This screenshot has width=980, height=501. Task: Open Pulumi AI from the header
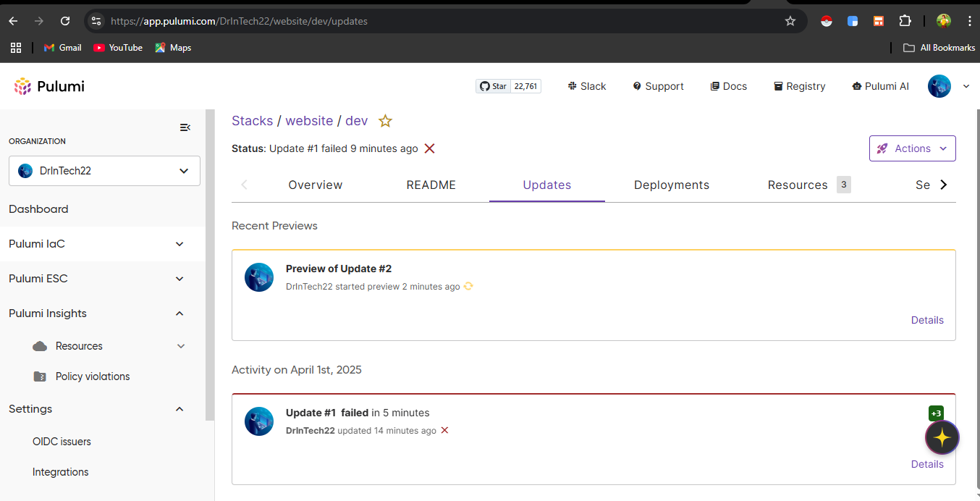(880, 86)
